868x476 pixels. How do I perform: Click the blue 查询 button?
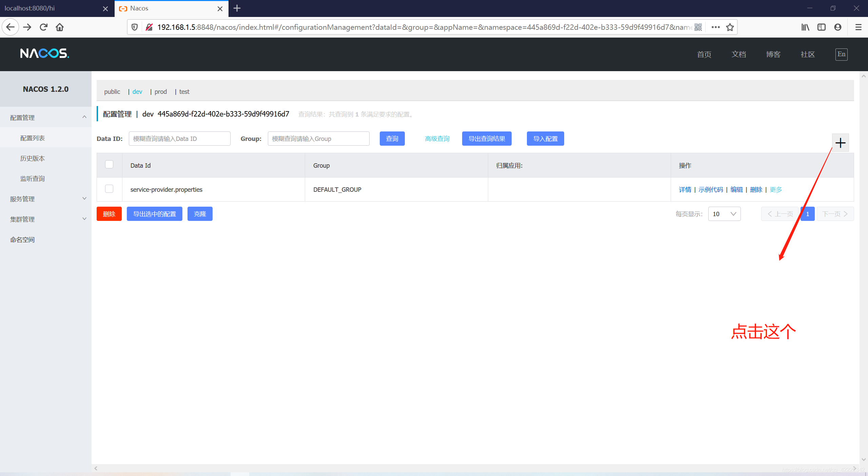click(392, 139)
